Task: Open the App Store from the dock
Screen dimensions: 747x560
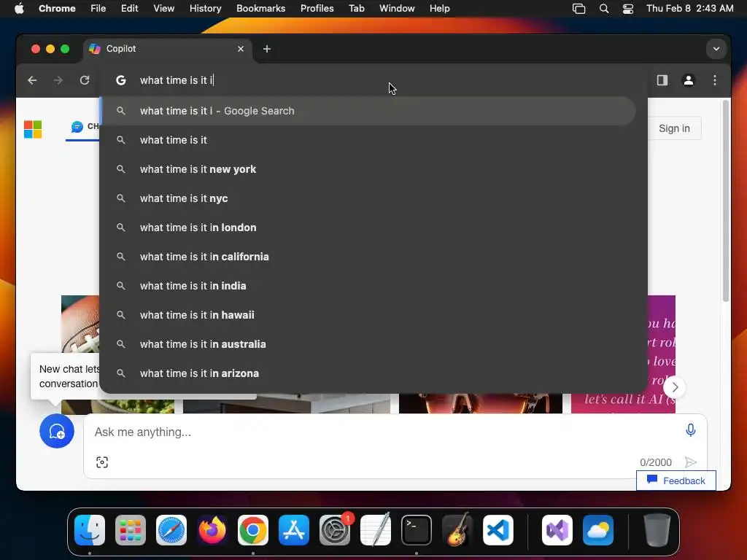Action: (294, 530)
